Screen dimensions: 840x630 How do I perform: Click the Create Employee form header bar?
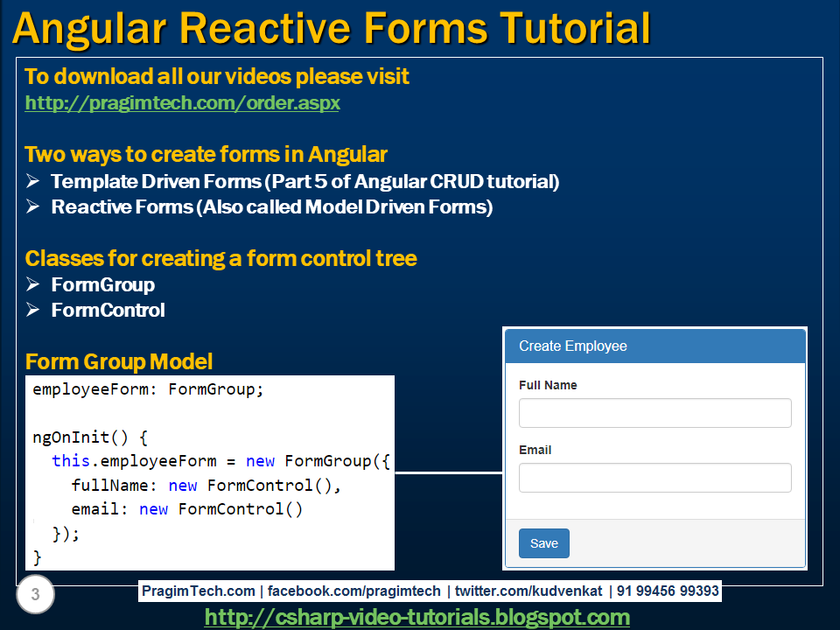tap(654, 346)
